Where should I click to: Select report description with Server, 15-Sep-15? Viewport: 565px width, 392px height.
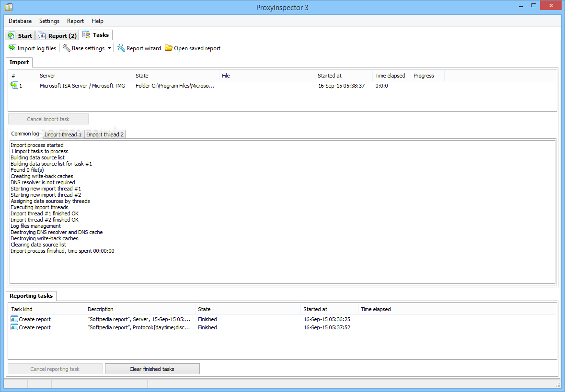(139, 319)
